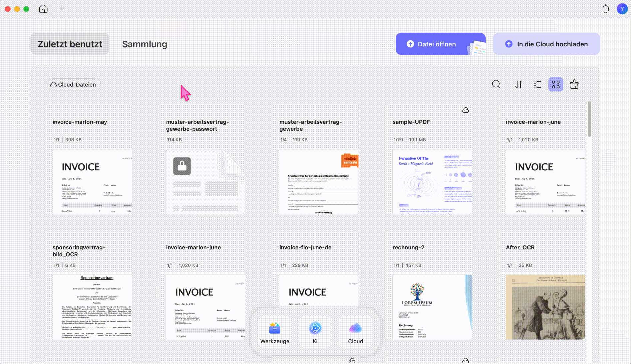Open invoice-flo-june-de thumbnail
Viewport: 631px width, 364px height.
pyautogui.click(x=319, y=291)
